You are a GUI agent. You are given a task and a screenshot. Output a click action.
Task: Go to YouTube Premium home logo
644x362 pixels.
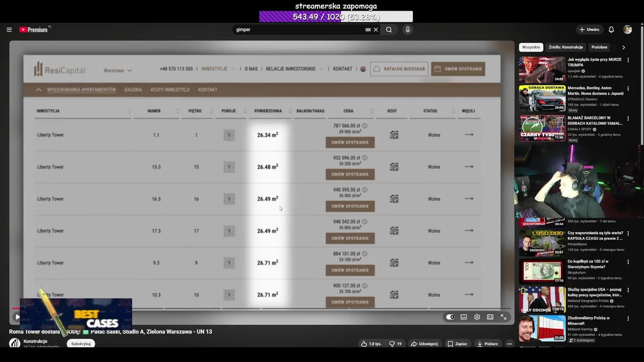(34, 30)
